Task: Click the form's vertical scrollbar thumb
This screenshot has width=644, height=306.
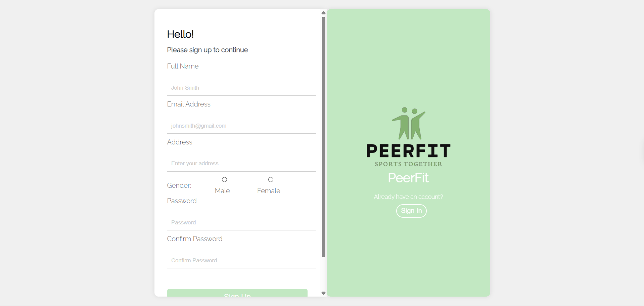Action: point(323,137)
